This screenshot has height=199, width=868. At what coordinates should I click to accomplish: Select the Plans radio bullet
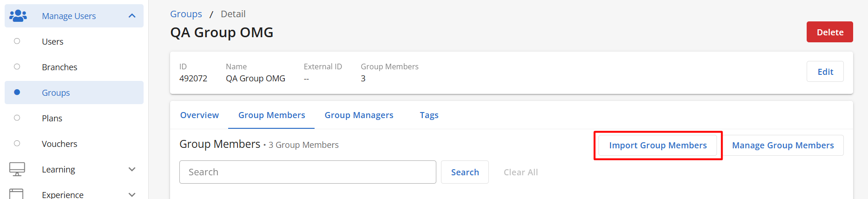[17, 118]
